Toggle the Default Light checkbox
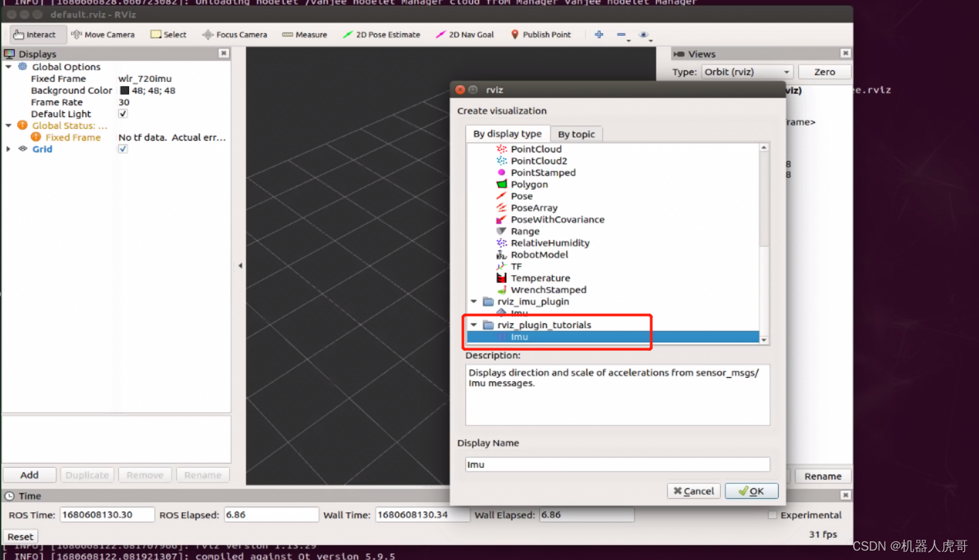This screenshot has height=560, width=979. click(122, 114)
